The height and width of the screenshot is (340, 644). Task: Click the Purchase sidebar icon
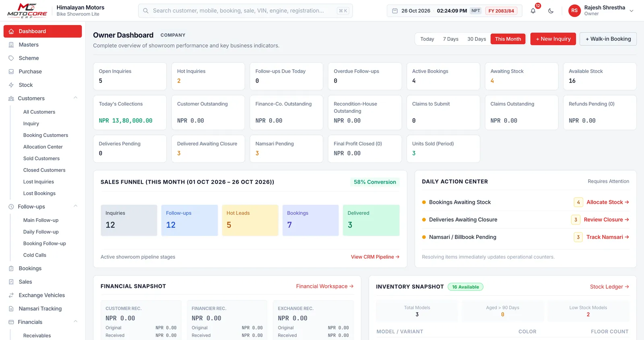pyautogui.click(x=11, y=72)
